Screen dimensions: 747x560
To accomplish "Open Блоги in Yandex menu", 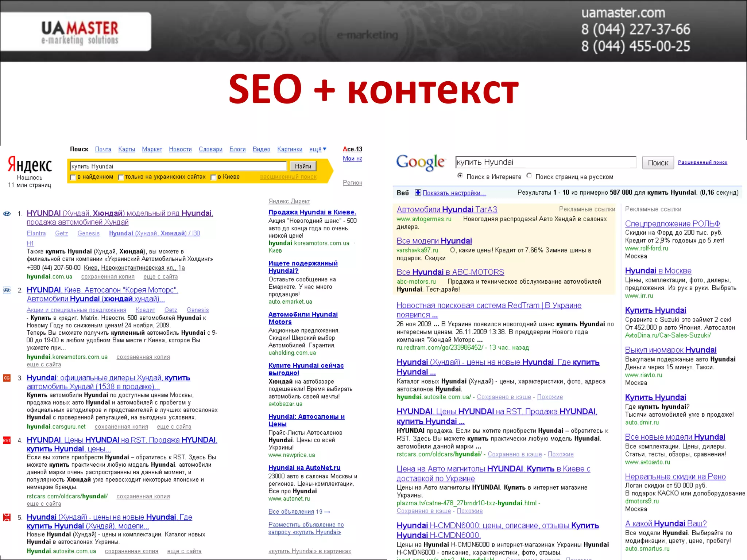I will pos(237,149).
